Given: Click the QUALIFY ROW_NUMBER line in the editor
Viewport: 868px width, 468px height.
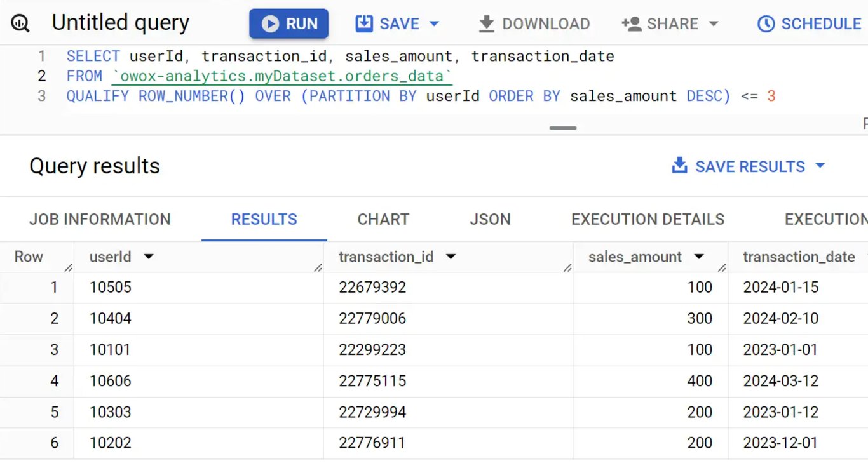Looking at the screenshot, I should click(421, 97).
